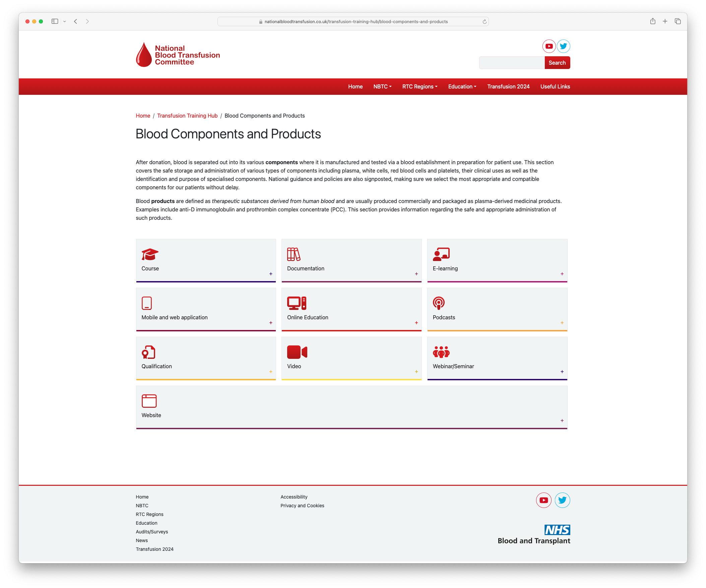Click the Podcasts microphone icon

(439, 304)
